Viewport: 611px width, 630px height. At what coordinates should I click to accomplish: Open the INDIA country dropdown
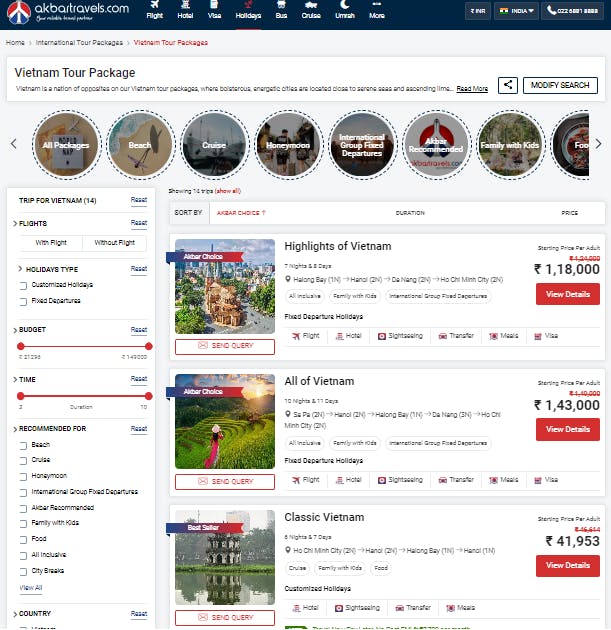(516, 11)
